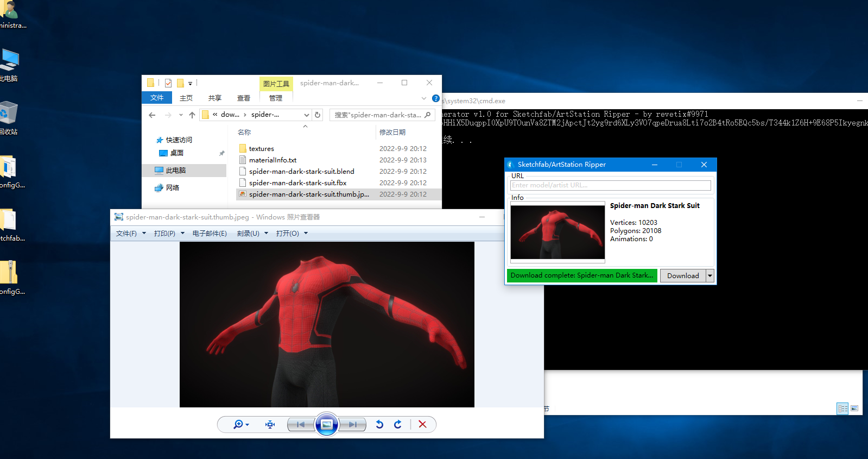Image resolution: width=868 pixels, height=459 pixels.
Task: Delete image with red X icon
Action: tap(422, 425)
